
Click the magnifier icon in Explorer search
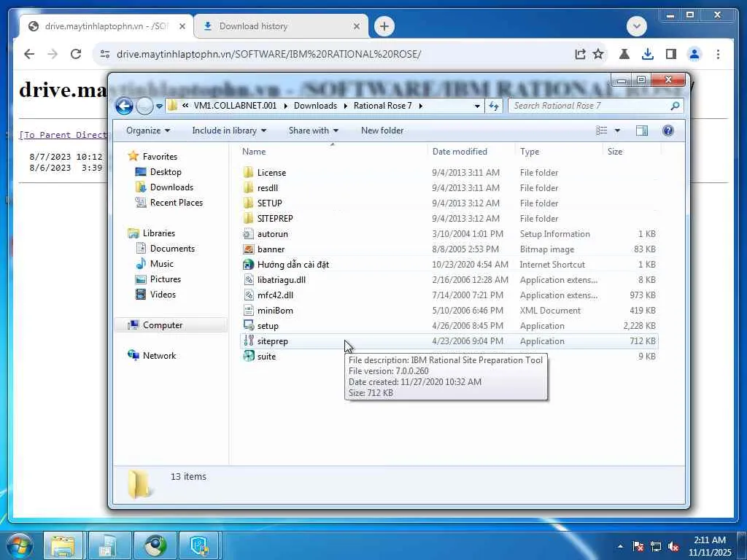[675, 106]
